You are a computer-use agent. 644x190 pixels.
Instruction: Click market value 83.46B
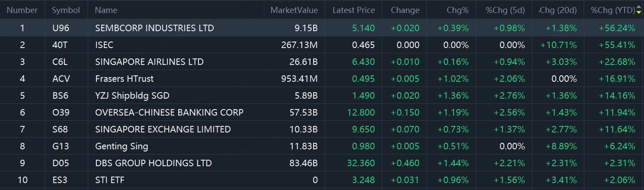(304, 163)
